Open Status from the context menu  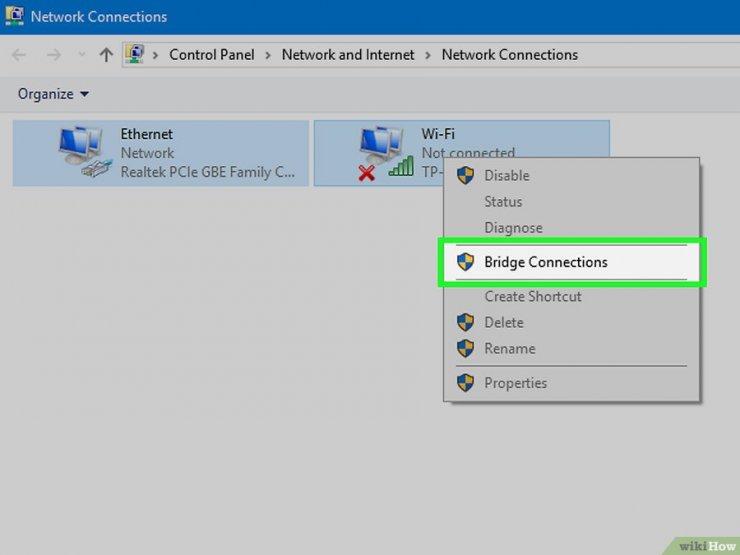click(x=572, y=202)
